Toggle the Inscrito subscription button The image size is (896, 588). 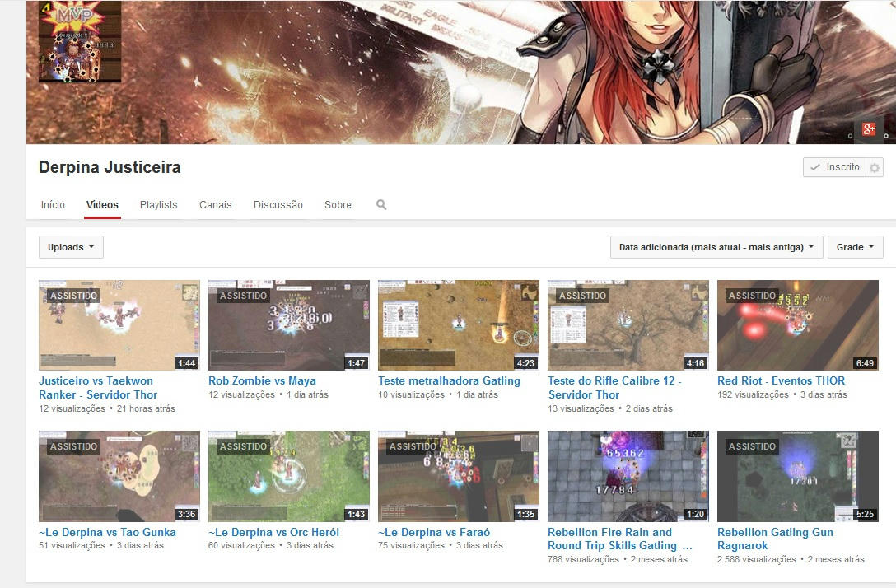(x=835, y=167)
